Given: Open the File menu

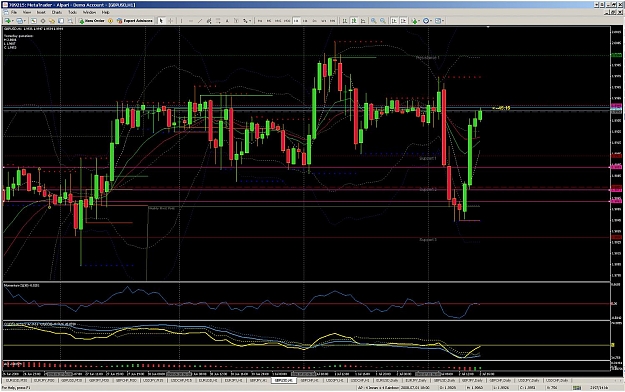Looking at the screenshot, I should pyautogui.click(x=14, y=12).
